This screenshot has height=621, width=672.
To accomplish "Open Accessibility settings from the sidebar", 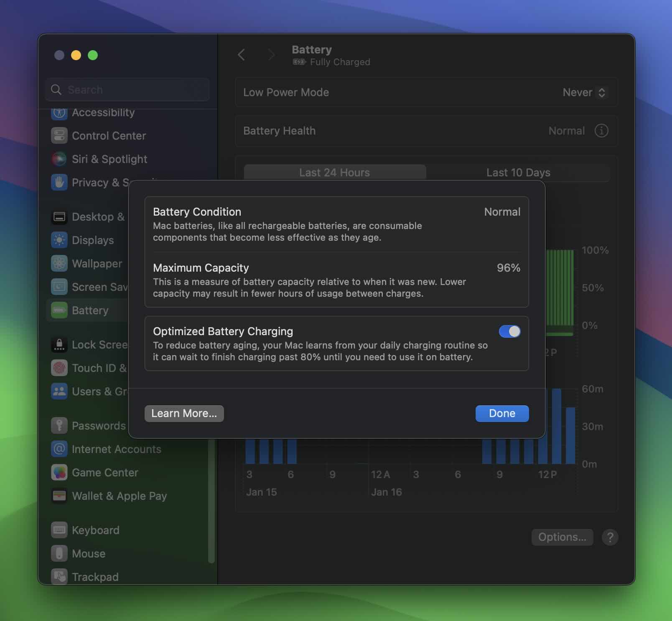I will pyautogui.click(x=59, y=112).
